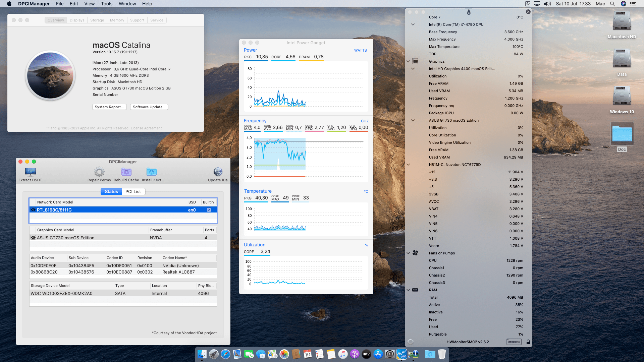644x362 pixels.
Task: Click the Install Kext icon
Action: pos(151,172)
